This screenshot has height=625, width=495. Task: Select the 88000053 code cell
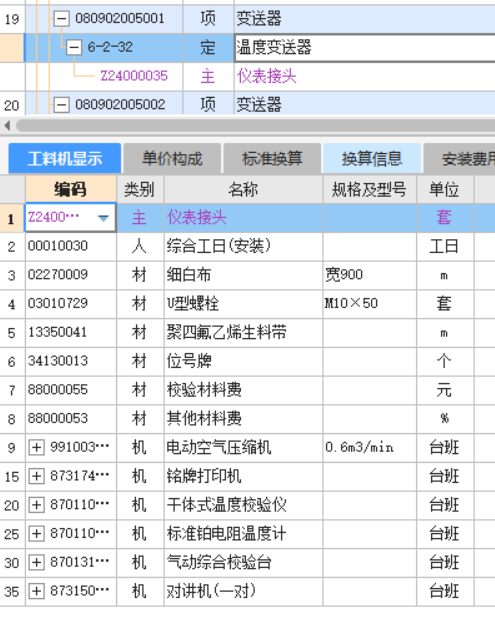pos(71,418)
